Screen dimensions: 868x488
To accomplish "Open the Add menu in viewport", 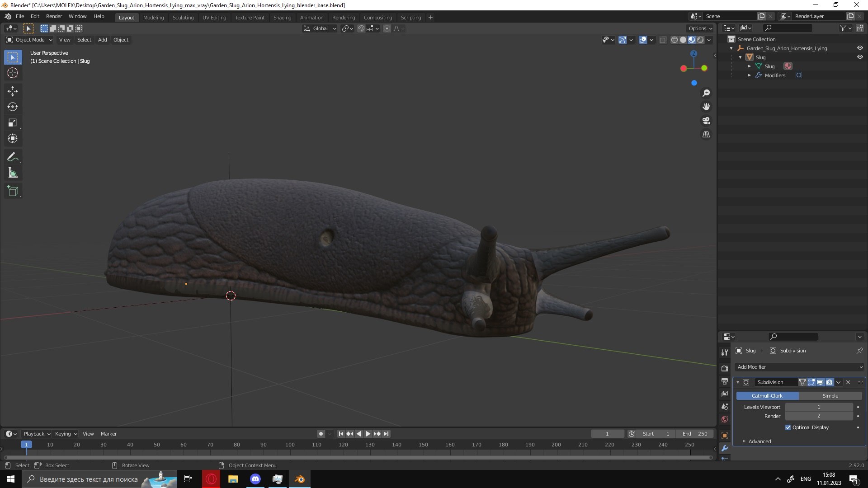I will (103, 40).
